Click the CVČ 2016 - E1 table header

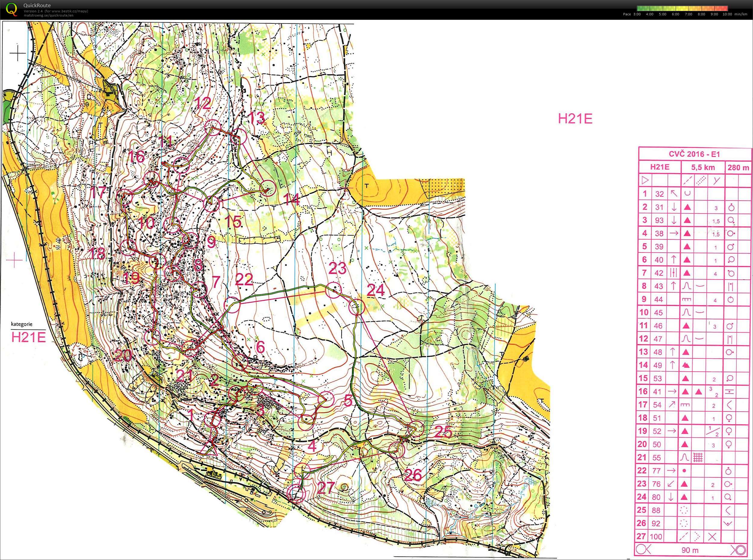694,154
